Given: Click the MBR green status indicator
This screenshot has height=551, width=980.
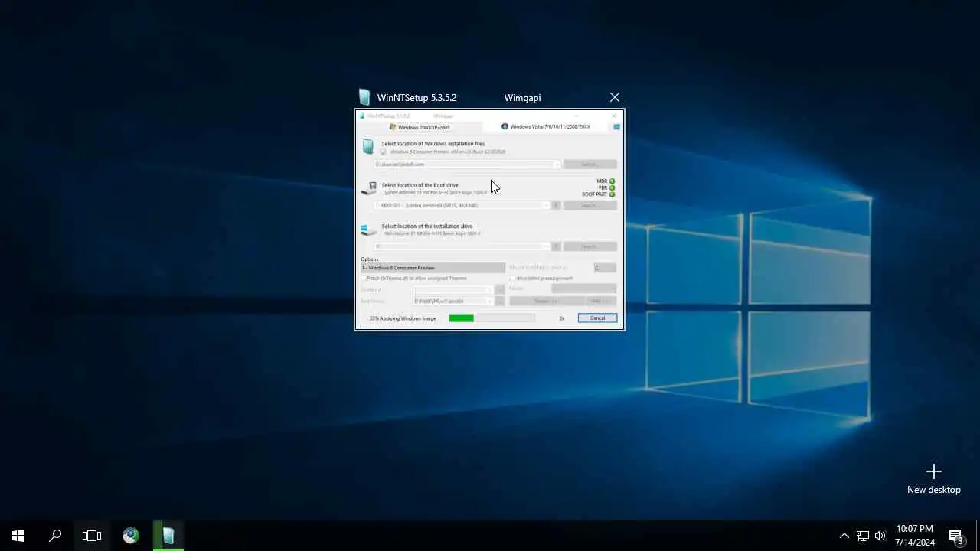Looking at the screenshot, I should point(612,181).
